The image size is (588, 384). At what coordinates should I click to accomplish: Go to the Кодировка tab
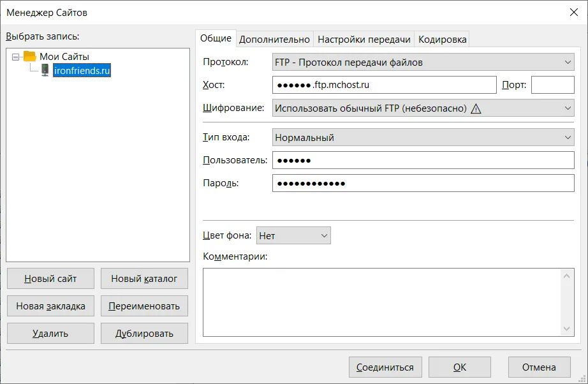pyautogui.click(x=443, y=40)
